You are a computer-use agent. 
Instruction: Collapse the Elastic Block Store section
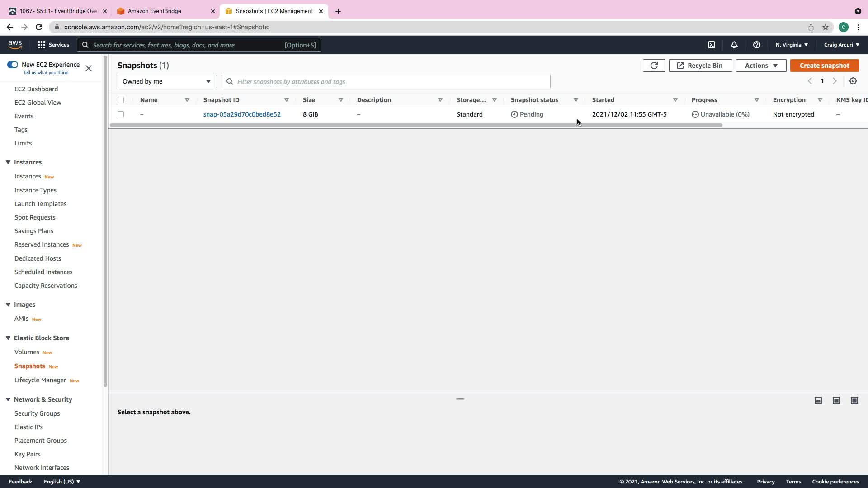click(8, 338)
